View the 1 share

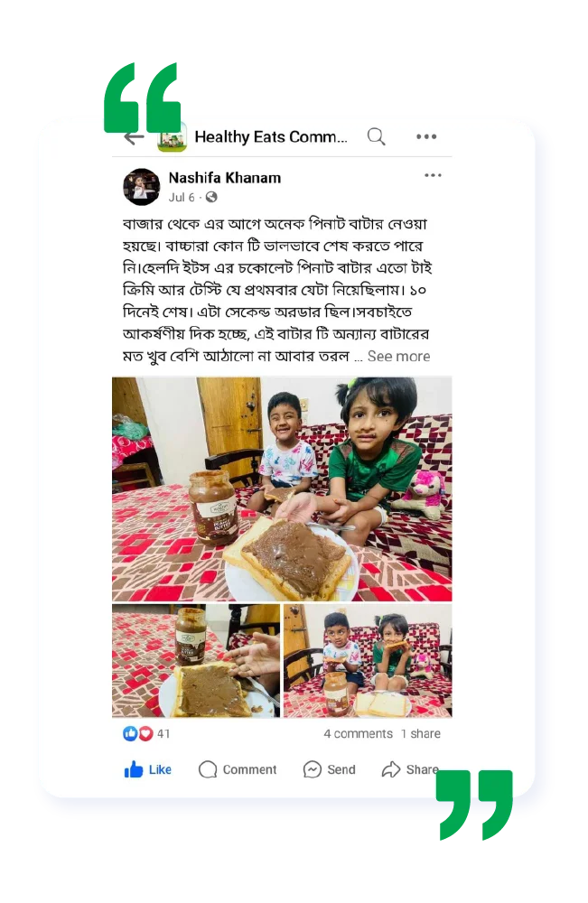coord(420,733)
